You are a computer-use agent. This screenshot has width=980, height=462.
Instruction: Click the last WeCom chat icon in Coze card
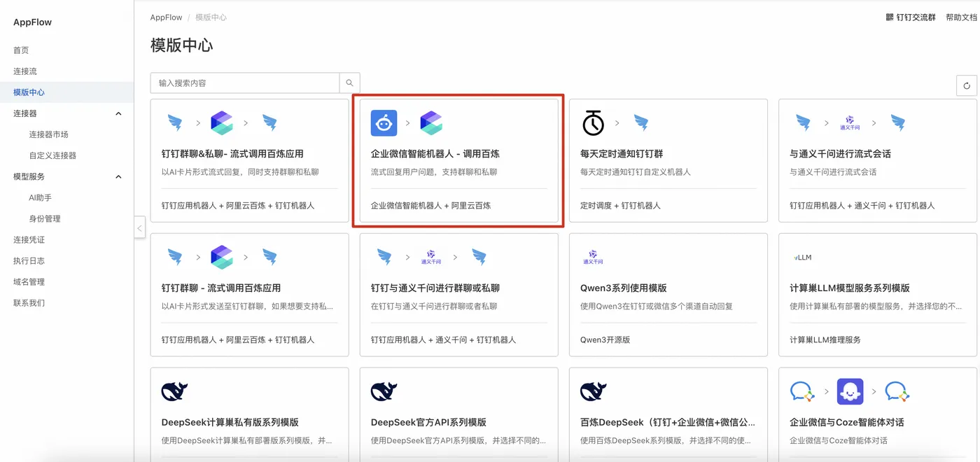(x=897, y=392)
